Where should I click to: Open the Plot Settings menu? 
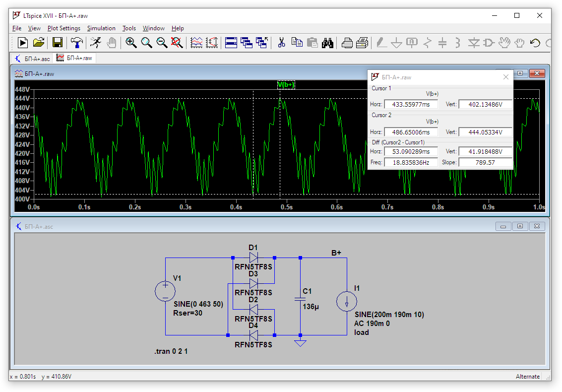[63, 28]
